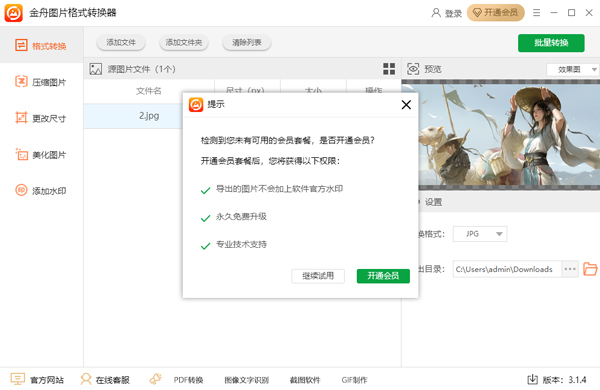
Task: Expand the JPG output format dropdown
Action: tap(480, 233)
